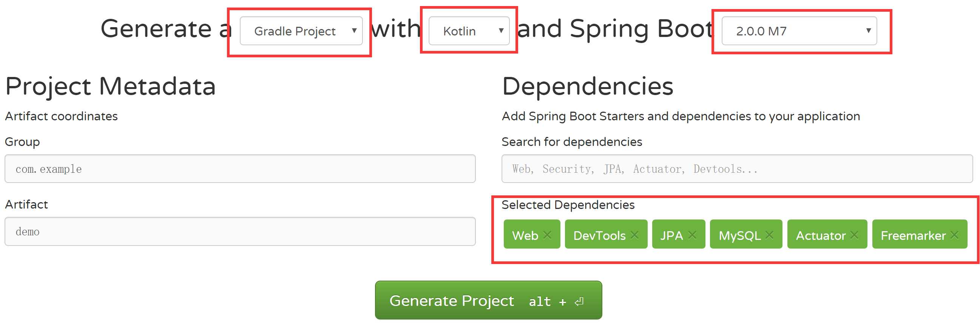
Task: Remove the DevTools dependency tag
Action: point(634,235)
